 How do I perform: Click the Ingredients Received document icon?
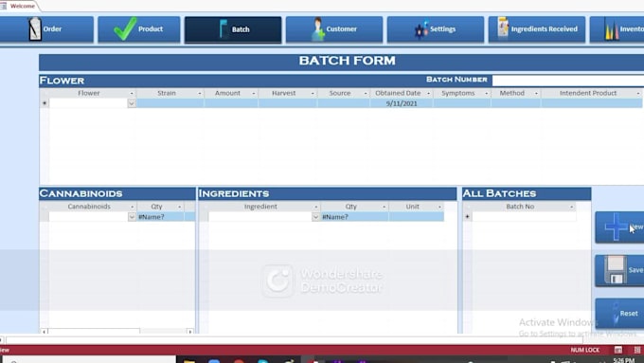[503, 27]
